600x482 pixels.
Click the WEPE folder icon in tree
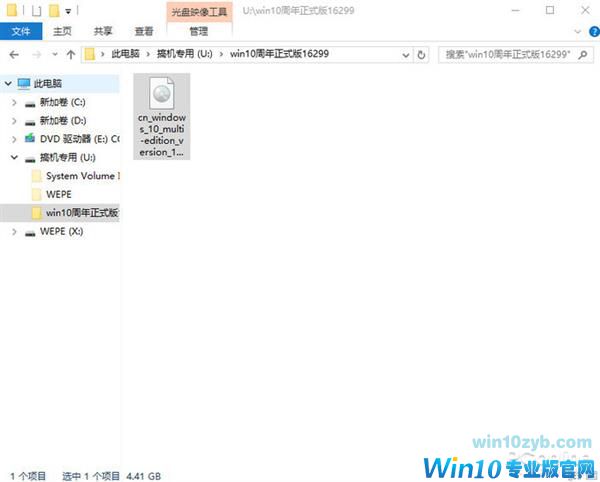pyautogui.click(x=37, y=194)
